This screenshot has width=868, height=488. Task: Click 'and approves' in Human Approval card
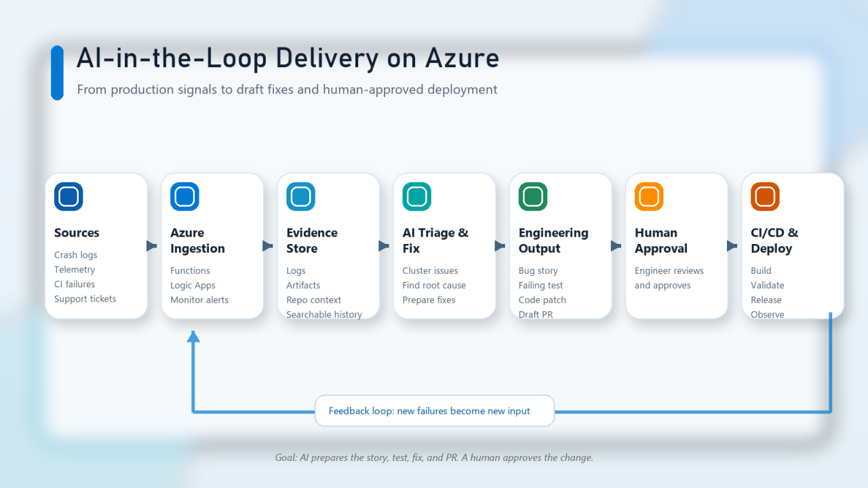click(663, 285)
